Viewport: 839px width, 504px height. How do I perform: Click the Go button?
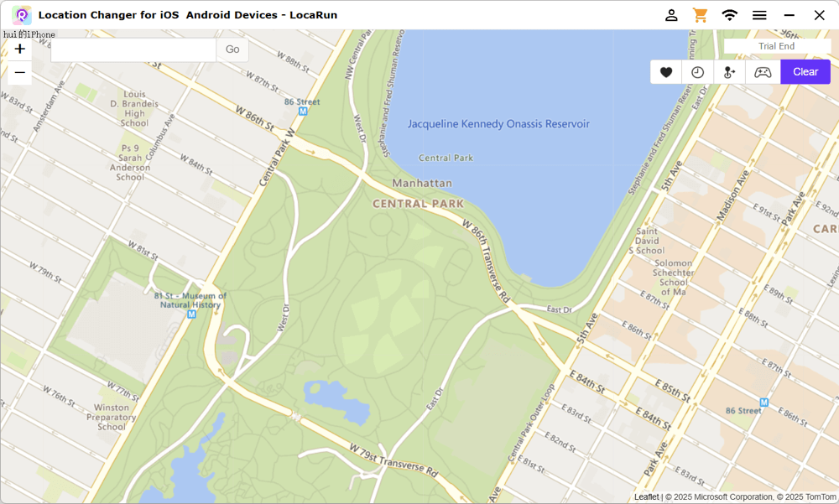tap(232, 49)
